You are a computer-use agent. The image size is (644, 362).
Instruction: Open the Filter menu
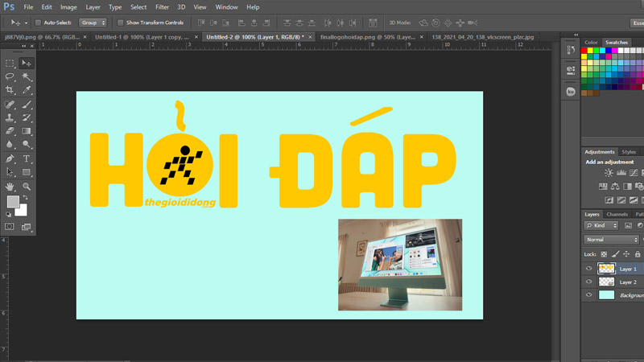pos(162,7)
